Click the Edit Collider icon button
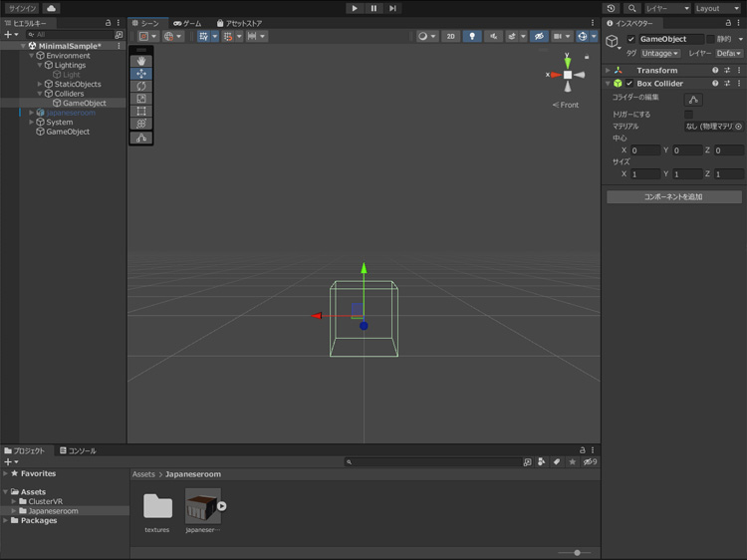Image resolution: width=747 pixels, height=560 pixels. click(x=693, y=99)
